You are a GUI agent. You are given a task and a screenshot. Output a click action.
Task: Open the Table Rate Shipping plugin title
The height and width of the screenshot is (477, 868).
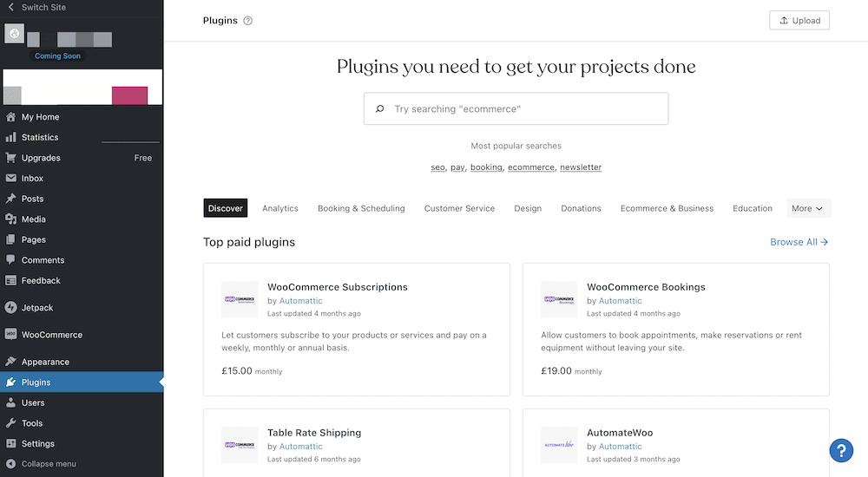point(314,433)
